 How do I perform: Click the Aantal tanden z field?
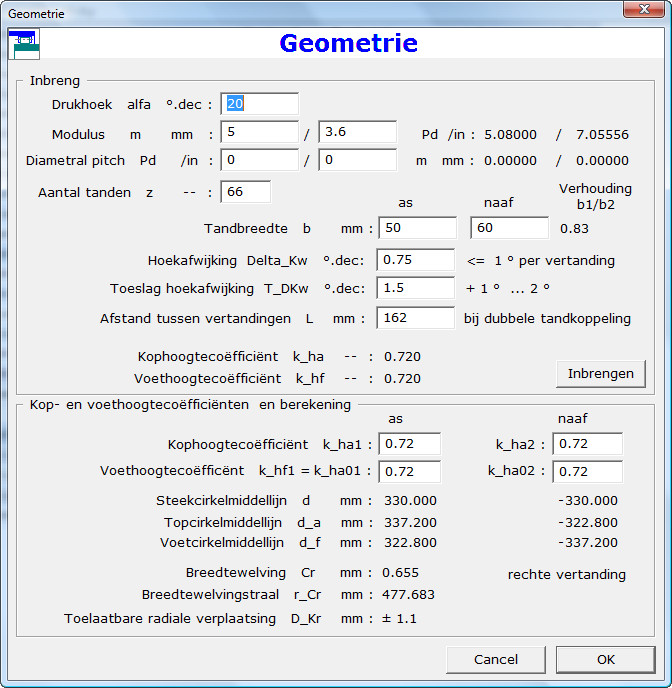coord(246,192)
